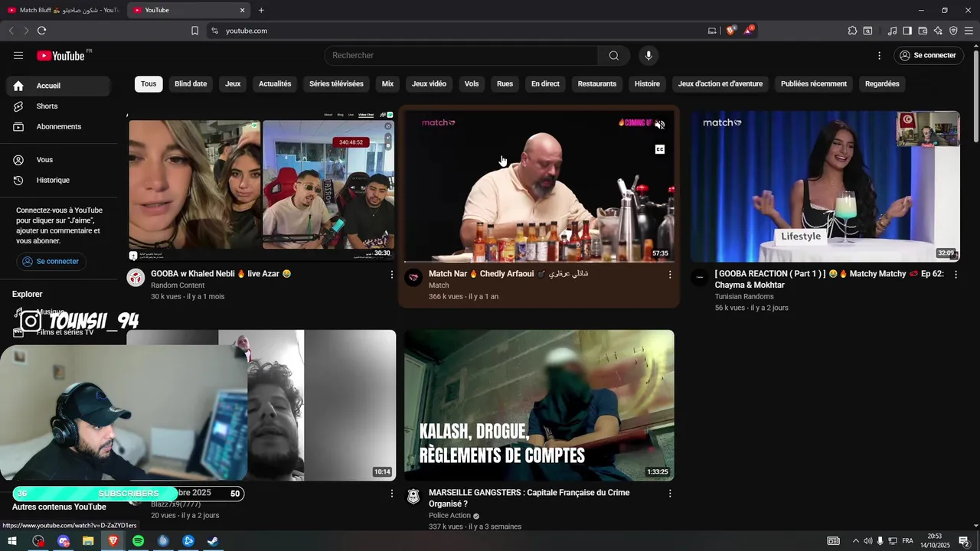Open the GOOBA w Khaled Nebli thumbnail
980x551 pixels.
pyautogui.click(x=261, y=187)
